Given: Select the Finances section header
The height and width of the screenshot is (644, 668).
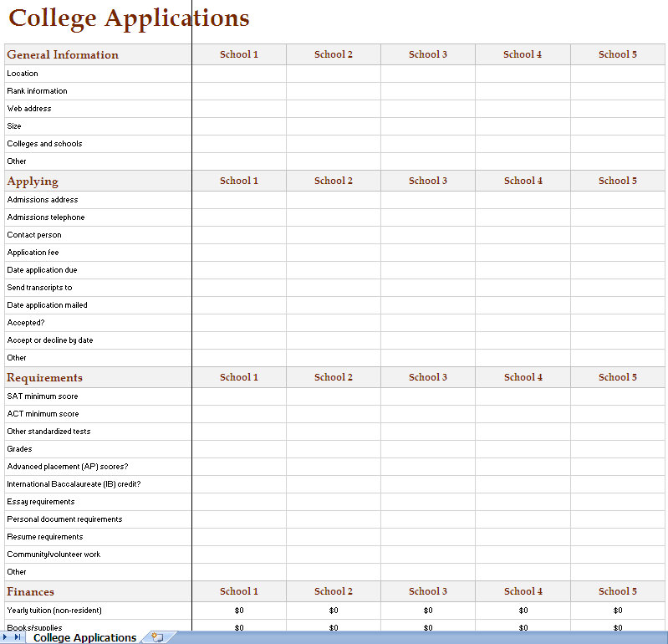Looking at the screenshot, I should click(x=30, y=591).
